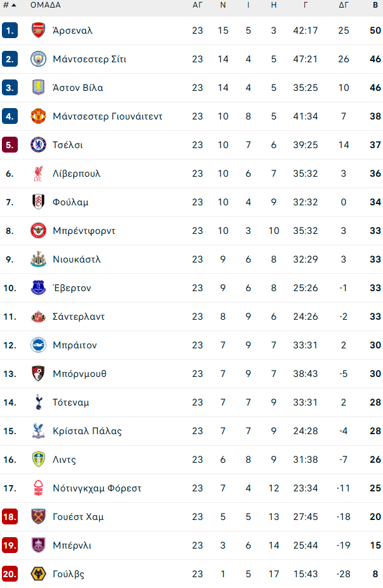Sort the table by the Β points column
383x588 pixels.
pos(375,6)
